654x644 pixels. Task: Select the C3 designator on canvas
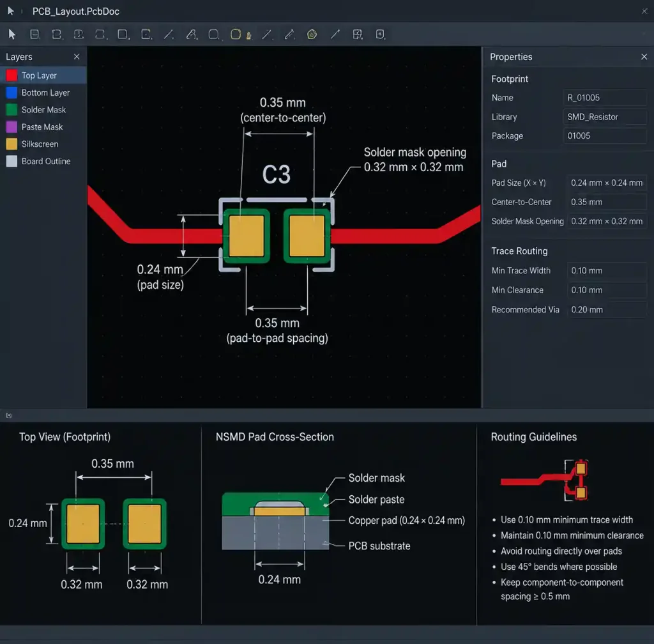[276, 174]
